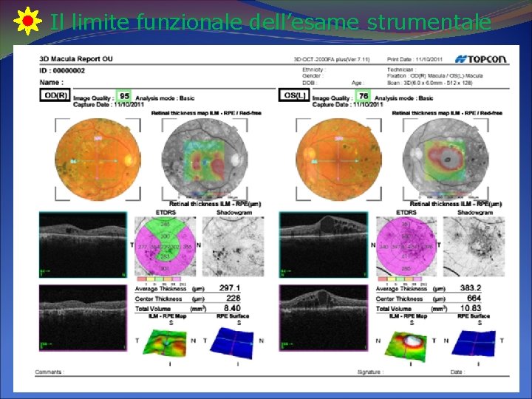
Task: Open the OS ILM-RPE 3D surface map
Action: (406, 346)
